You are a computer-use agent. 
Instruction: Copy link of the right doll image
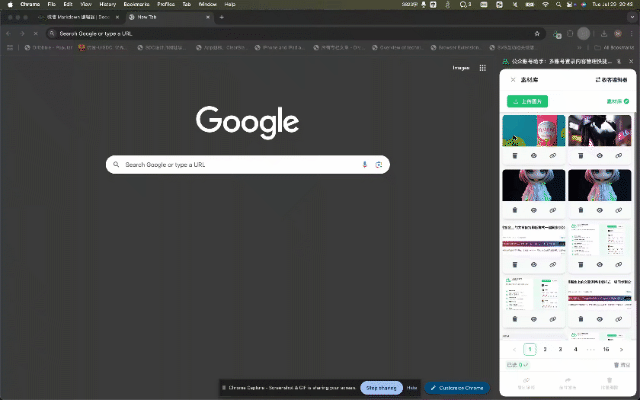pyautogui.click(x=618, y=210)
